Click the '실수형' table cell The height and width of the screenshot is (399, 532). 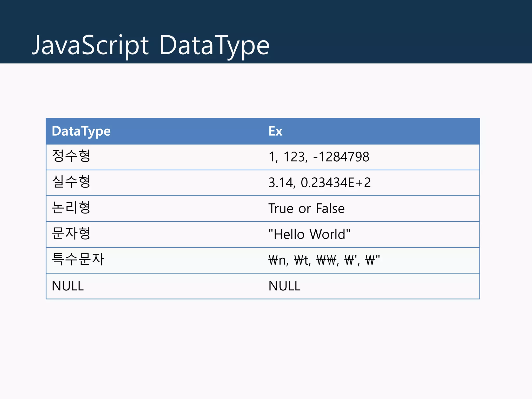pyautogui.click(x=155, y=183)
